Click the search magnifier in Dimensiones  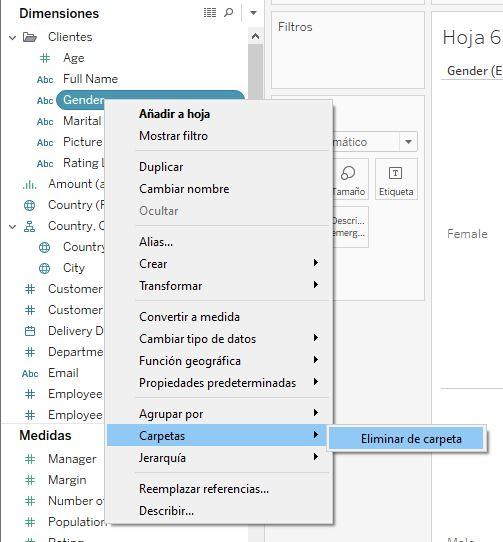pos(229,13)
